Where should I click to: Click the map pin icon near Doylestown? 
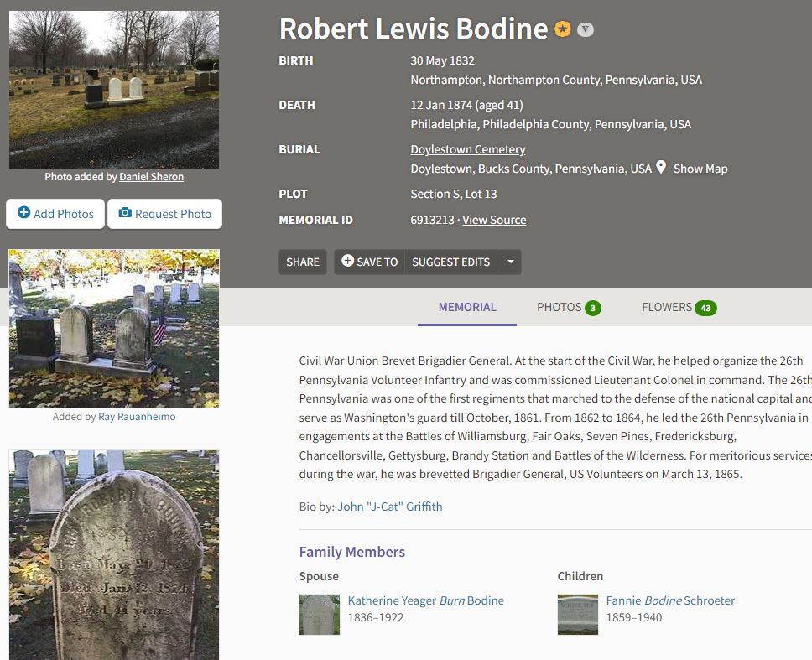pyautogui.click(x=661, y=167)
